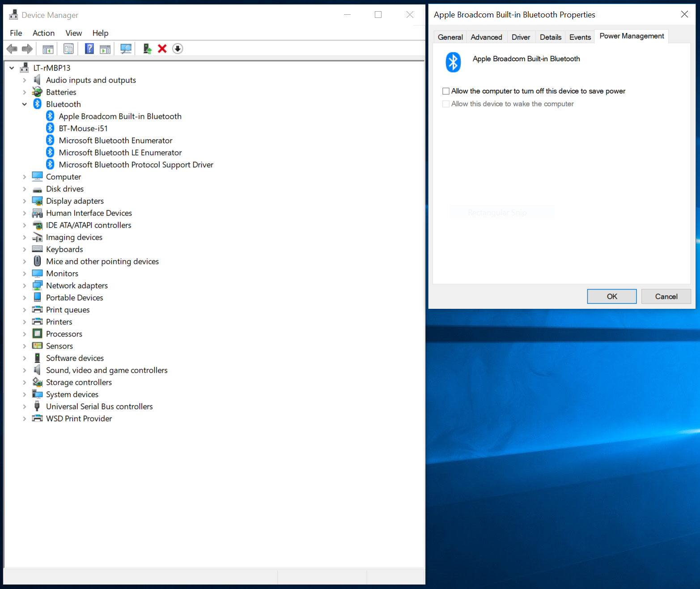
Task: Click the down-arrow circle toolbar icon
Action: (x=178, y=49)
